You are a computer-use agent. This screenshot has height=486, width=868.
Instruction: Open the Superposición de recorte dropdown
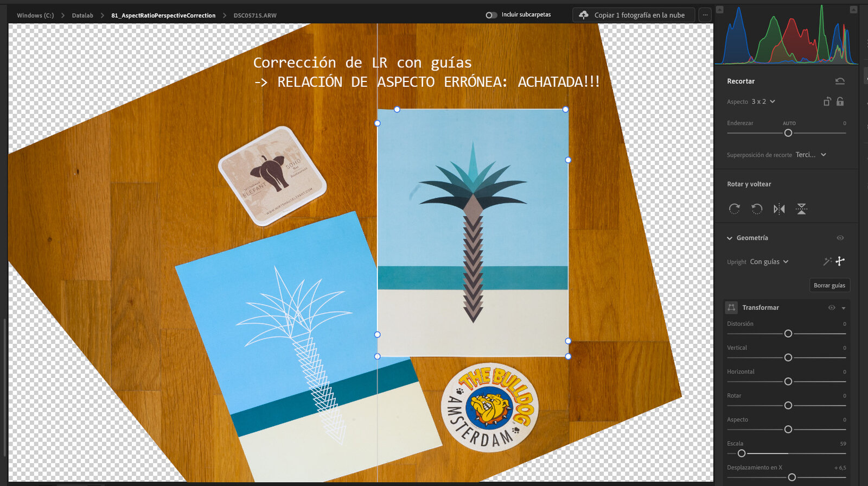(811, 155)
